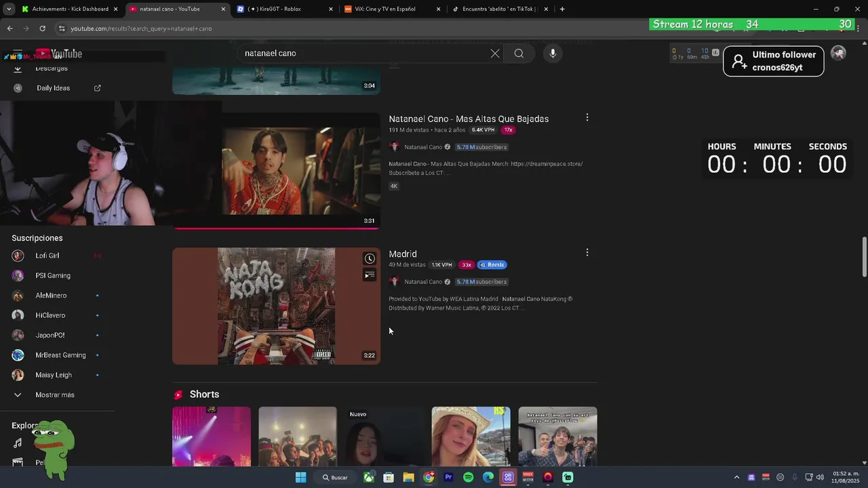
Task: Launch Microsoft Edge from the taskbar
Action: (x=488, y=477)
